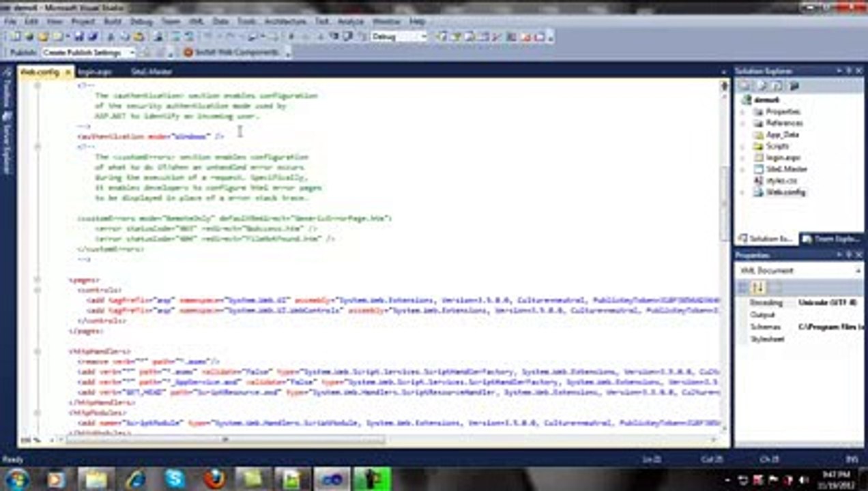868x491 pixels.
Task: Open the Window menu
Action: 386,22
